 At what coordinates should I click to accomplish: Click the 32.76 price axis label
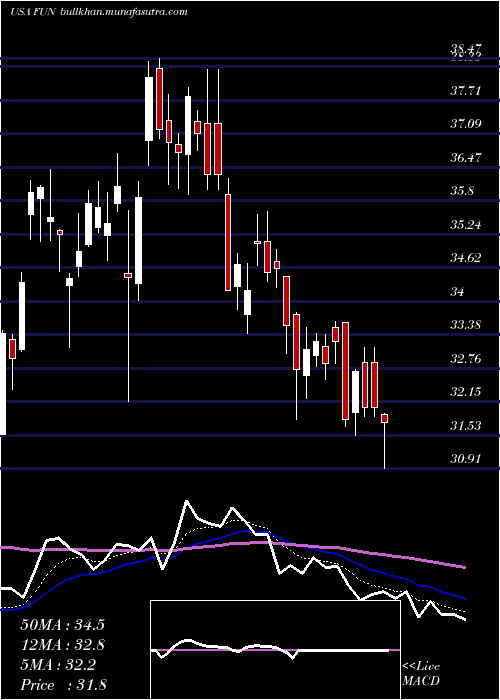tap(466, 359)
